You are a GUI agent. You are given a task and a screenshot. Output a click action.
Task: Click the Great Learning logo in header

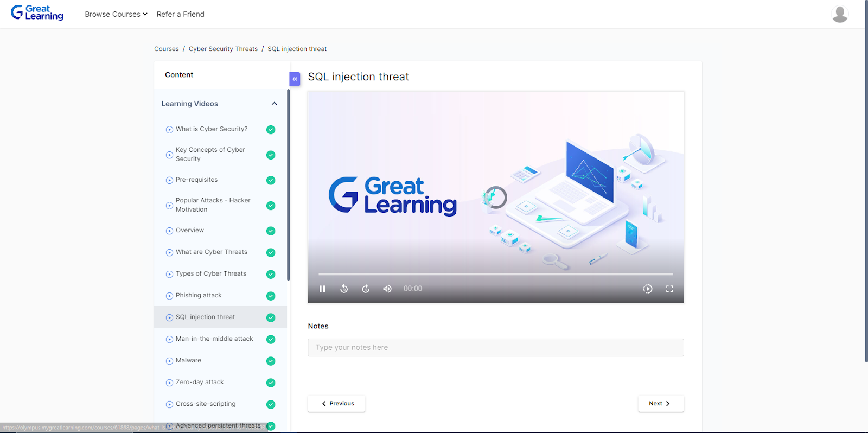point(37,13)
